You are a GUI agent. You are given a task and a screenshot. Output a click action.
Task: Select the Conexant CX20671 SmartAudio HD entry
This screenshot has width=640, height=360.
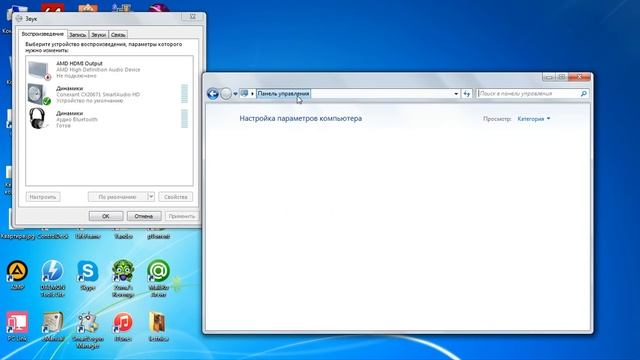point(109,94)
